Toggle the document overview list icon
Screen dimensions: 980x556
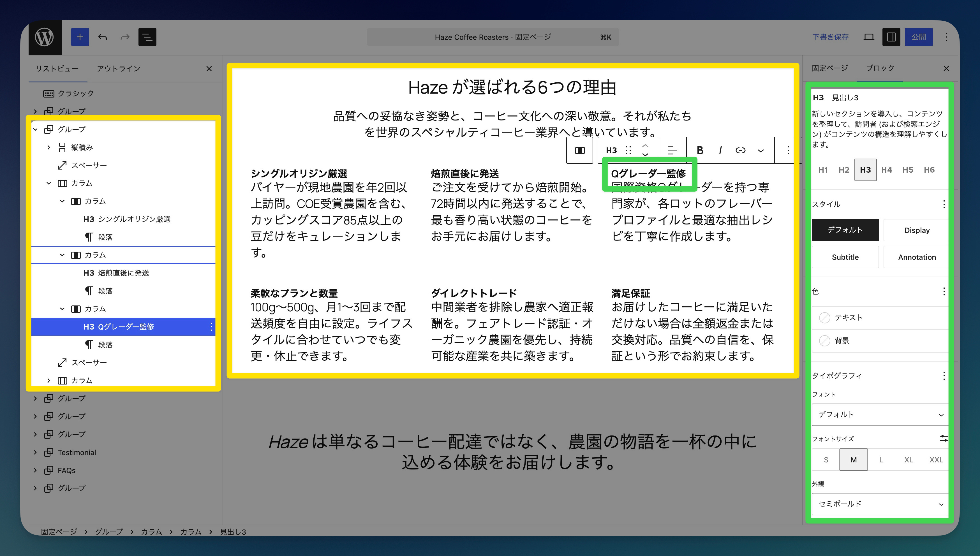coord(147,37)
